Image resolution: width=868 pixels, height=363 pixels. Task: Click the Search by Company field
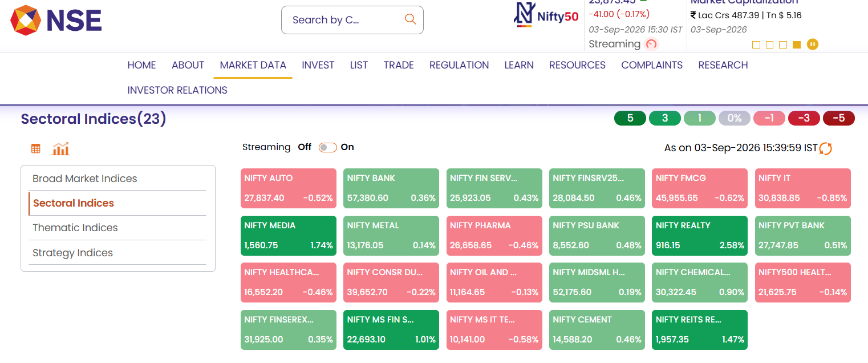(x=352, y=20)
